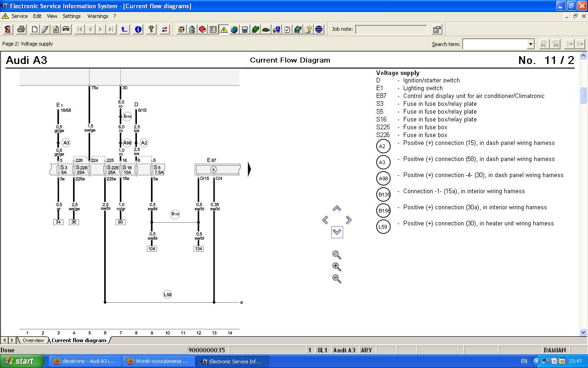Click the Search term text field
588x368 pixels.
click(495, 44)
